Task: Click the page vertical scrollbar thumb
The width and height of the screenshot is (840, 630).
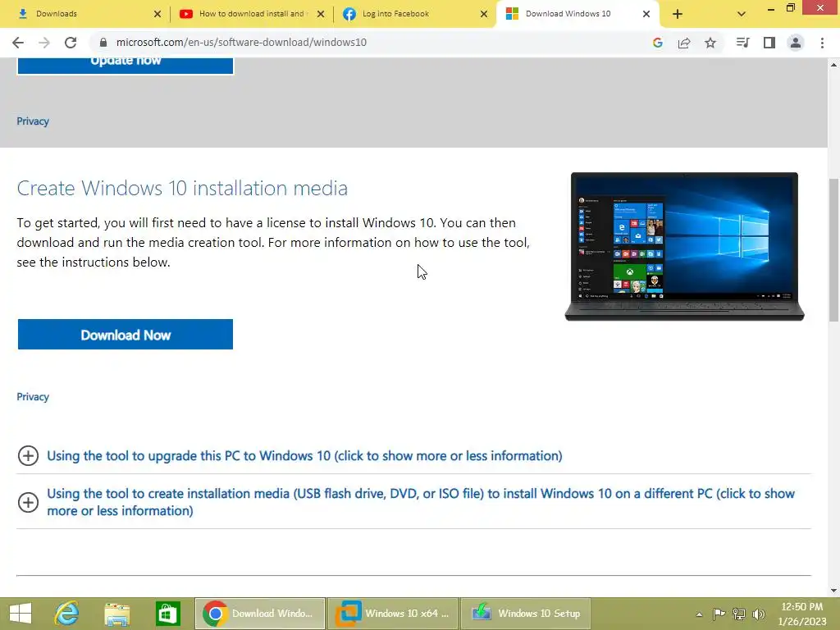Action: click(833, 250)
